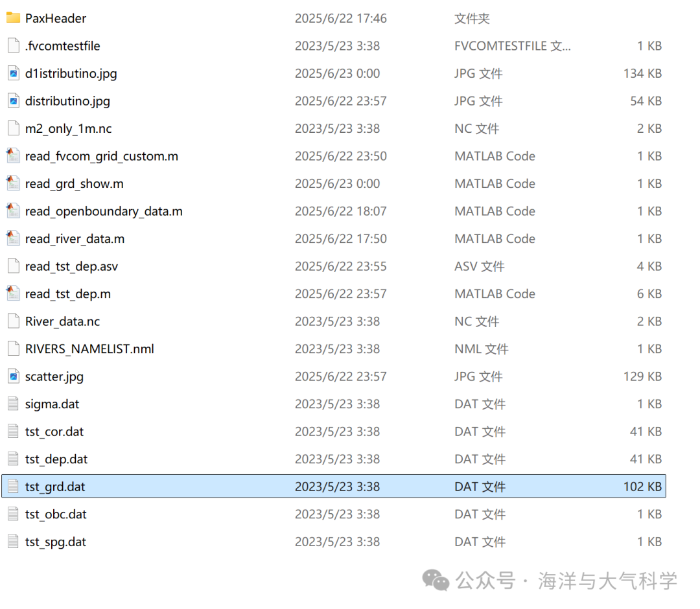Select the tst_grd.dat file icon
This screenshot has height=609, width=700.
coord(13,487)
